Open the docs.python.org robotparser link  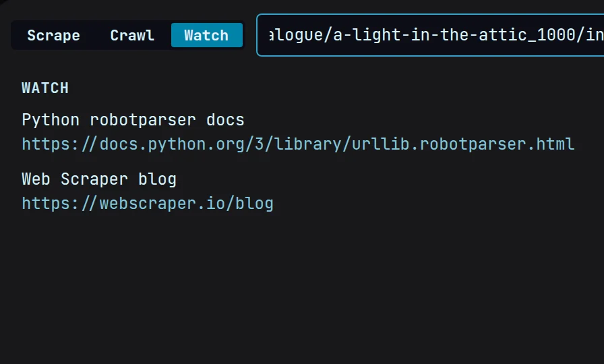pos(298,144)
